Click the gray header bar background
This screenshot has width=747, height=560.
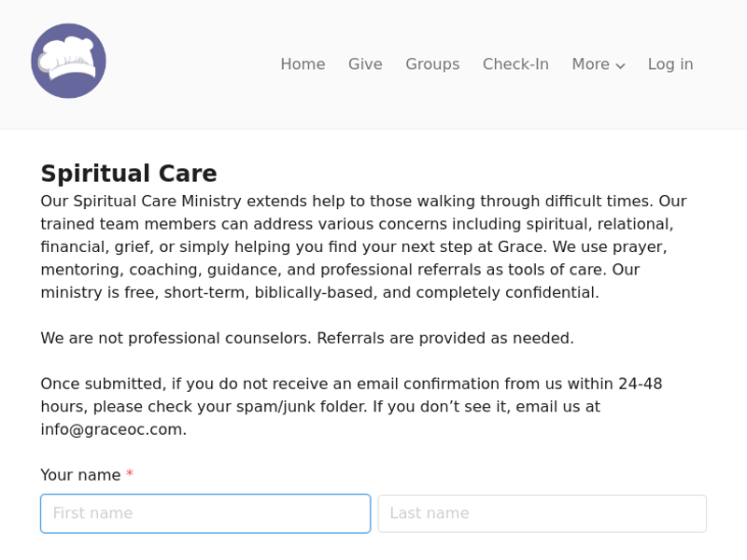(373, 114)
